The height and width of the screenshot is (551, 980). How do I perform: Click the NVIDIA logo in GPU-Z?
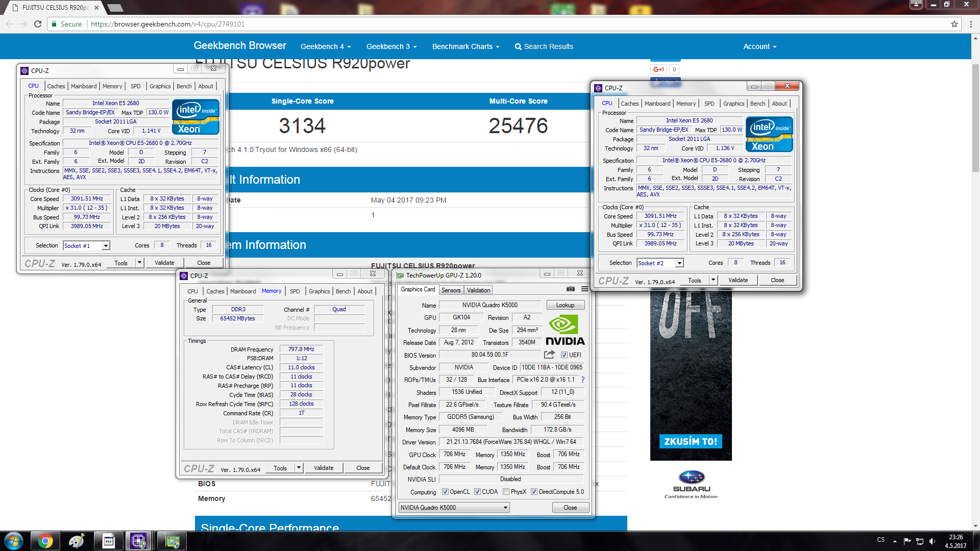click(x=565, y=331)
